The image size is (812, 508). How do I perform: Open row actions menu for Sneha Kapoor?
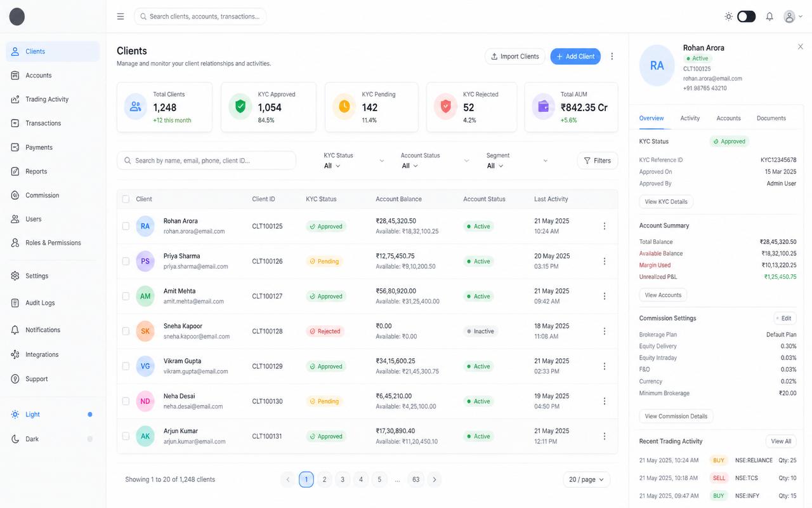(x=605, y=331)
